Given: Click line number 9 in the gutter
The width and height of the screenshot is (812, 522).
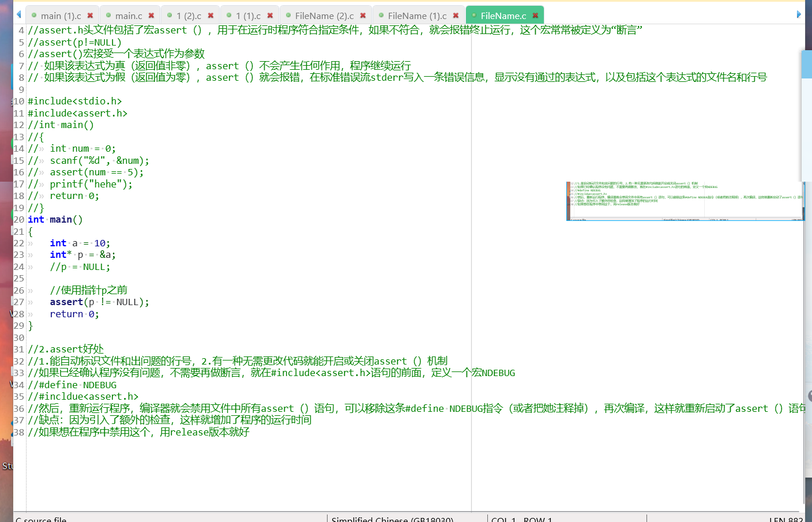Looking at the screenshot, I should (x=21, y=89).
